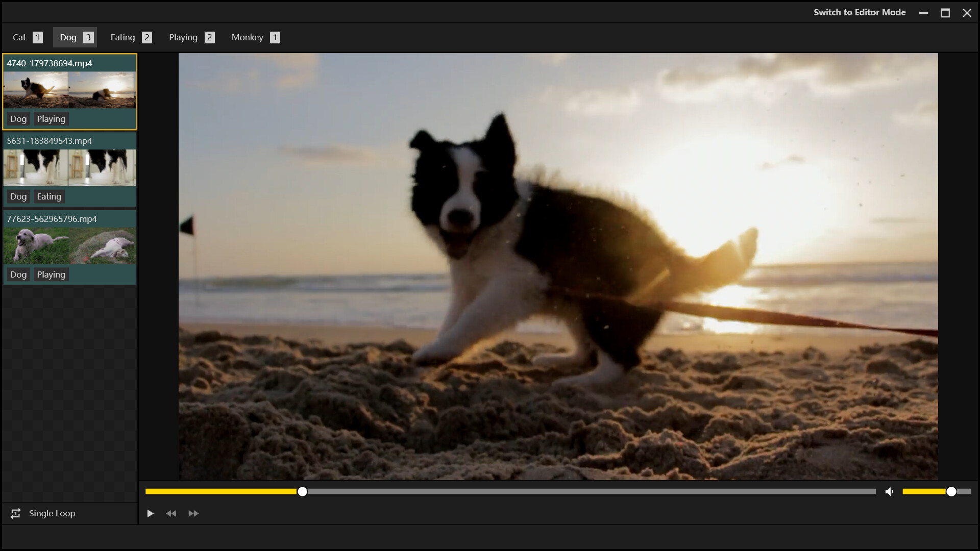Select the Monkey tag tab
980x551 pixels.
[255, 37]
